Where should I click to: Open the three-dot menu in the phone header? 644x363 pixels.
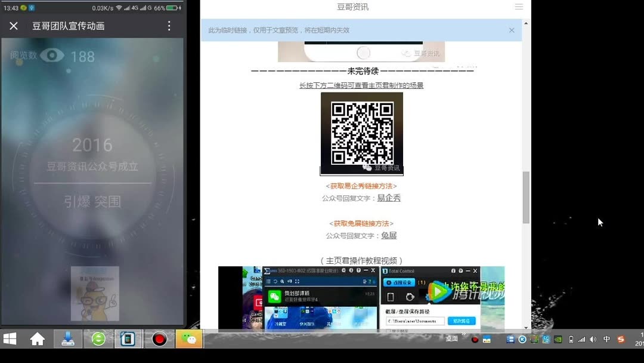170,26
